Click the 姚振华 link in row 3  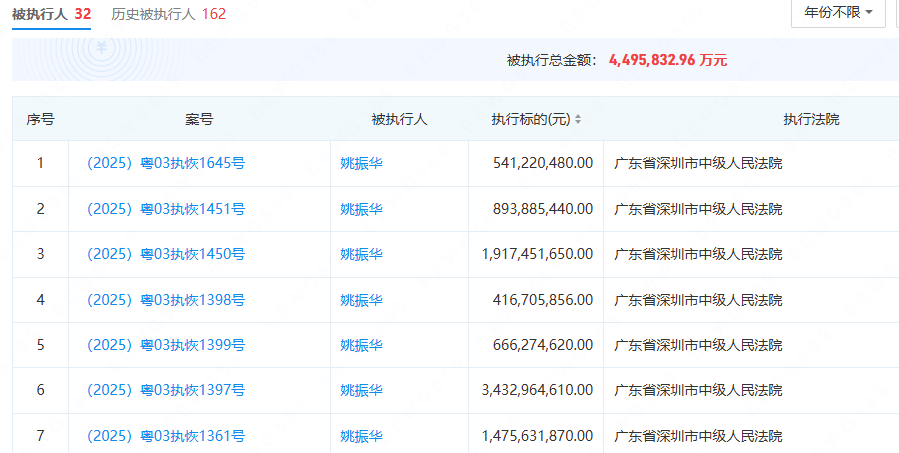pos(361,254)
